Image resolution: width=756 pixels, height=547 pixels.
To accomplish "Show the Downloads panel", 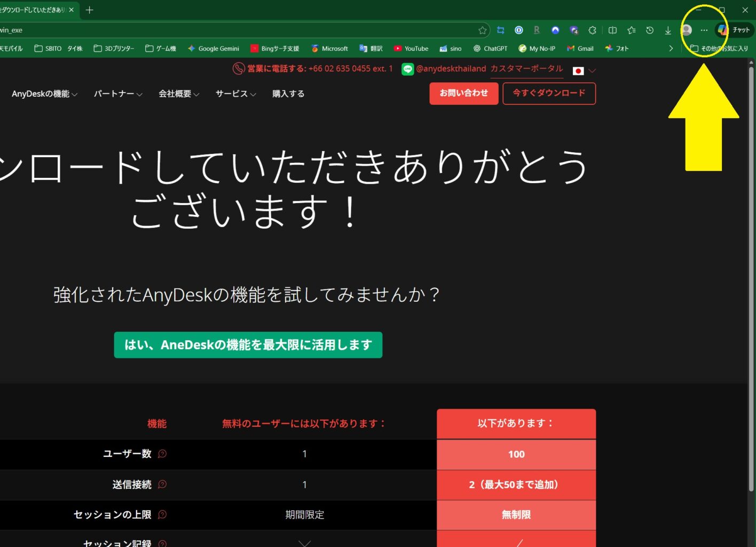I will (668, 30).
